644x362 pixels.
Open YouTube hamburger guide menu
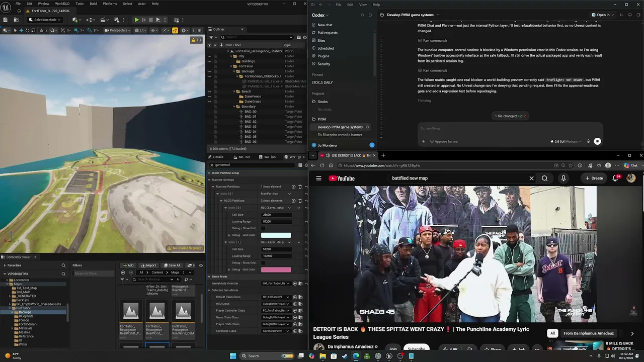318,178
